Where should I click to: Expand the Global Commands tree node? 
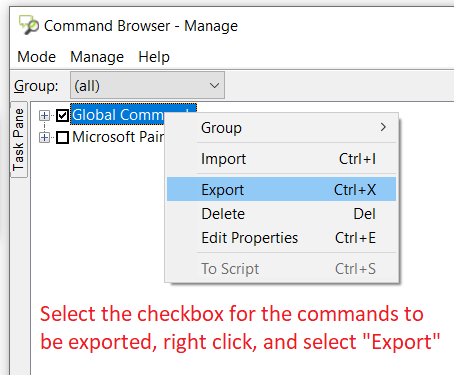[x=44, y=116]
